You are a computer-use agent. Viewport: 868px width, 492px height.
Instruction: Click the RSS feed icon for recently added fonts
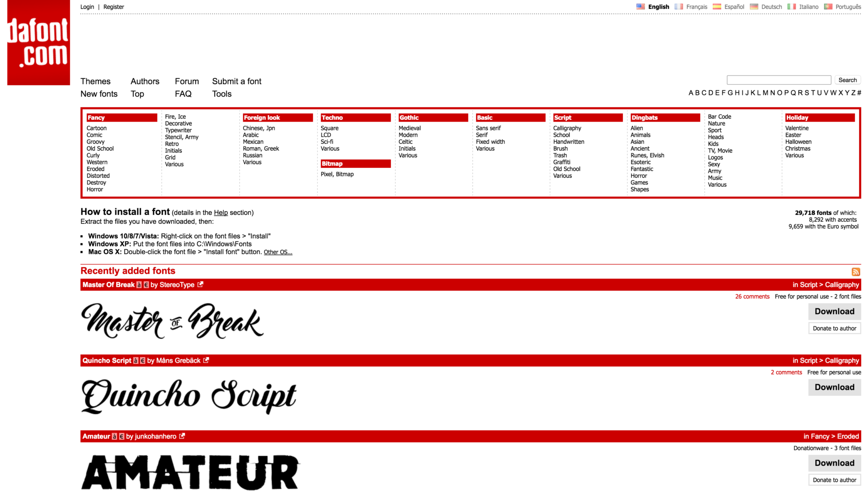(x=856, y=272)
